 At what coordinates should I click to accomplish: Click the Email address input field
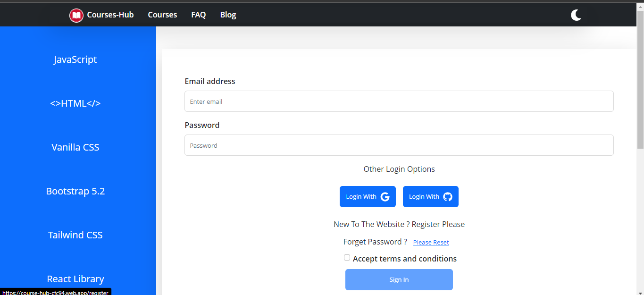(x=399, y=101)
